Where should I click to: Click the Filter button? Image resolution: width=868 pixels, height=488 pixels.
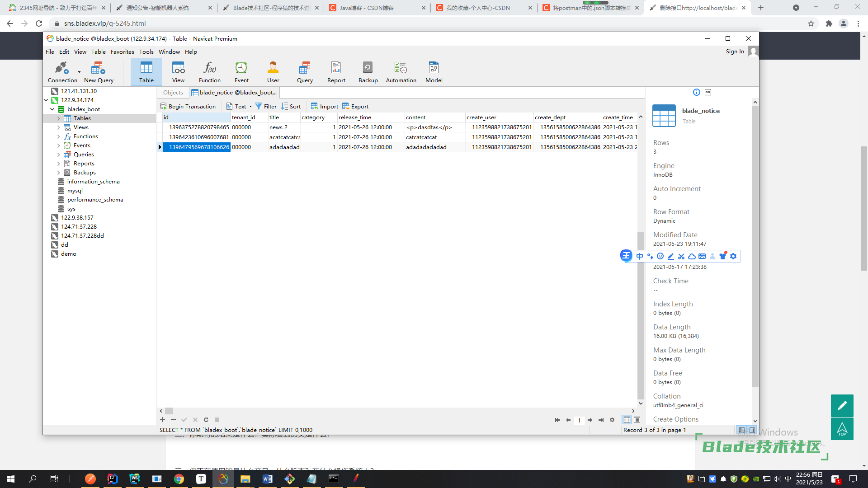[x=266, y=107]
